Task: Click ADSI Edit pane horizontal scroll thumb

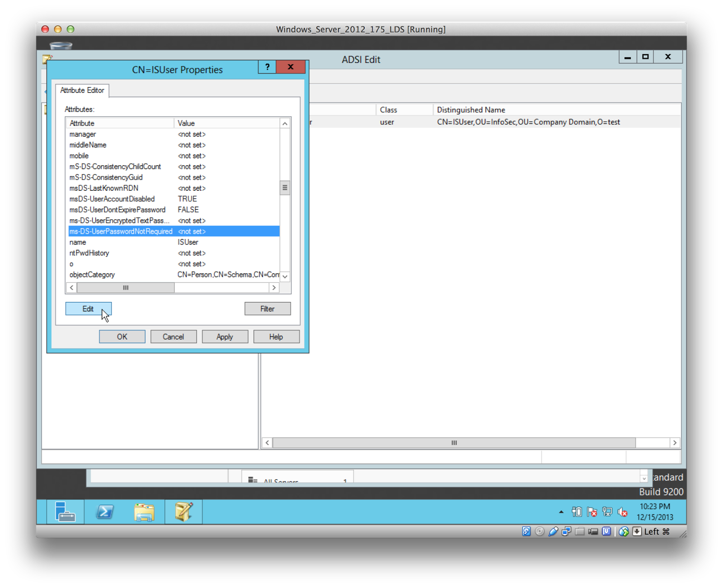Action: pos(454,443)
